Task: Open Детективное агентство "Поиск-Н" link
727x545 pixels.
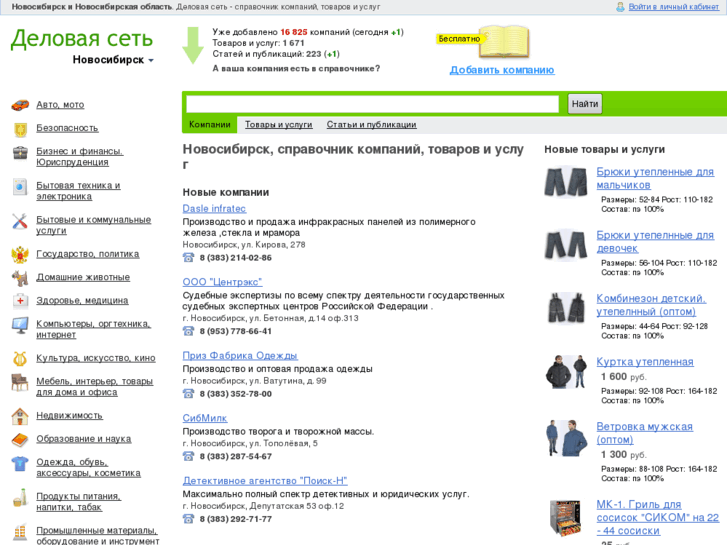Action: point(265,481)
